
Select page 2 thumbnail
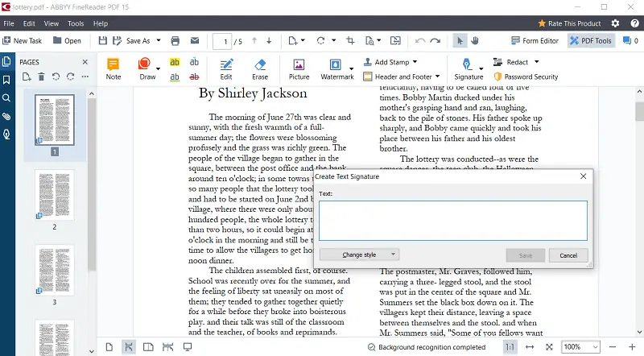point(55,195)
